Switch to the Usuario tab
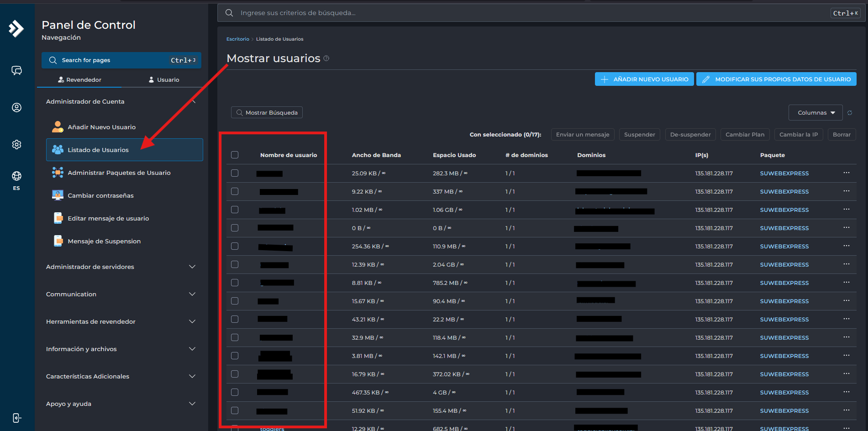This screenshot has width=868, height=431. click(x=164, y=79)
